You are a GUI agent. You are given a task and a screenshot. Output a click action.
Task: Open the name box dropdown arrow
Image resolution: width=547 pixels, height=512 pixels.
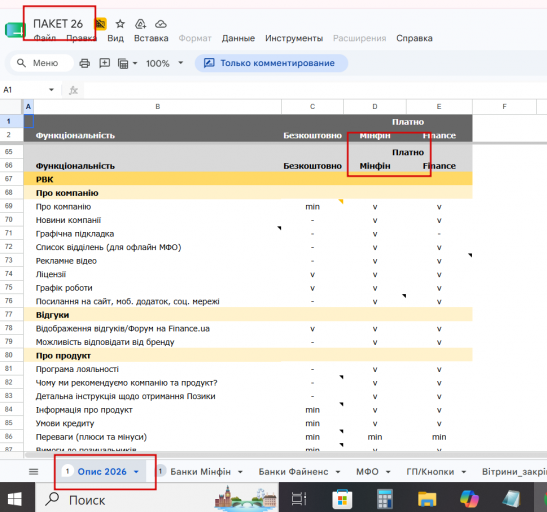tap(51, 90)
